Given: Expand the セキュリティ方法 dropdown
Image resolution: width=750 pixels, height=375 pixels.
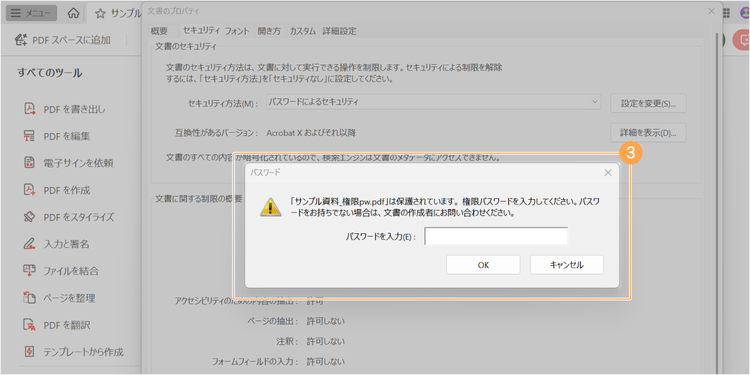Looking at the screenshot, I should 433,102.
